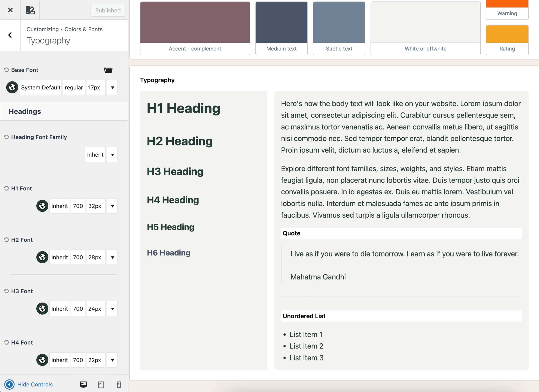Reset the Base Font setting
The image size is (539, 392).
(6, 70)
